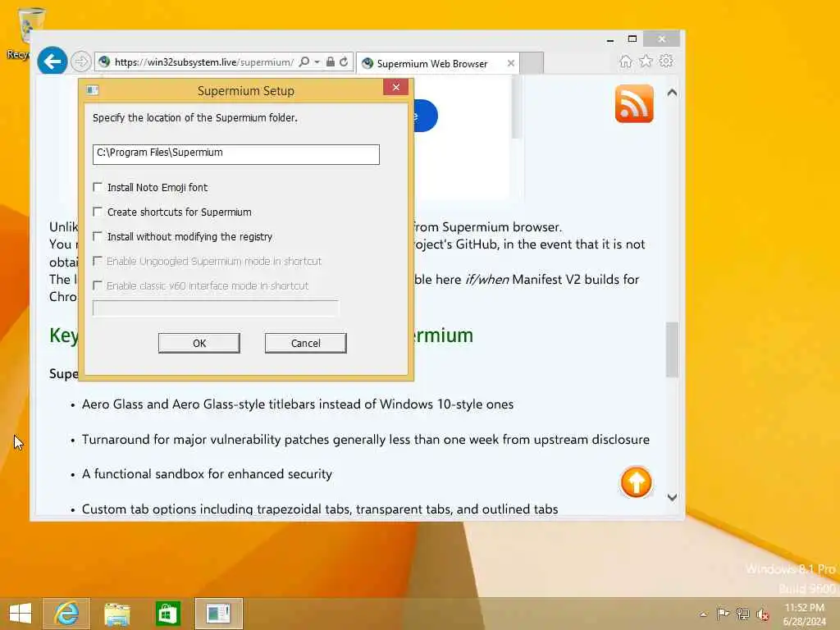This screenshot has width=840, height=630.
Task: Click the Action Center flag tray icon
Action: tap(724, 614)
